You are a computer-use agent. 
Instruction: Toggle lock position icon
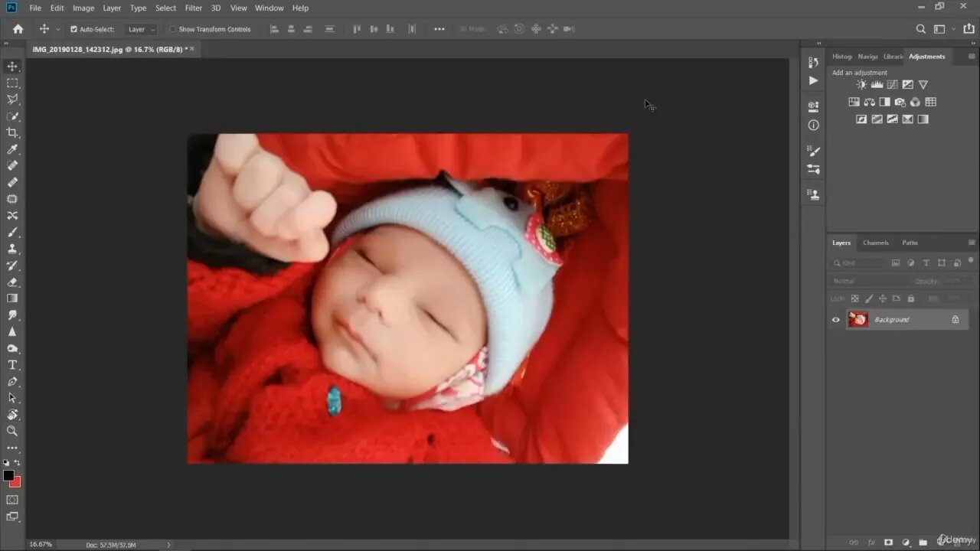882,298
